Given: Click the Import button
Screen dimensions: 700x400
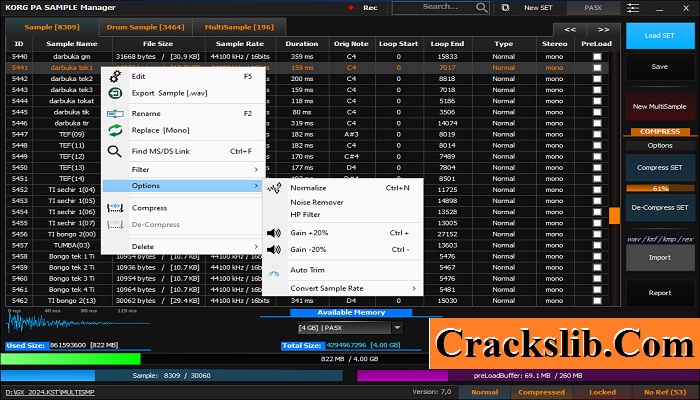Looking at the screenshot, I should pyautogui.click(x=659, y=258).
